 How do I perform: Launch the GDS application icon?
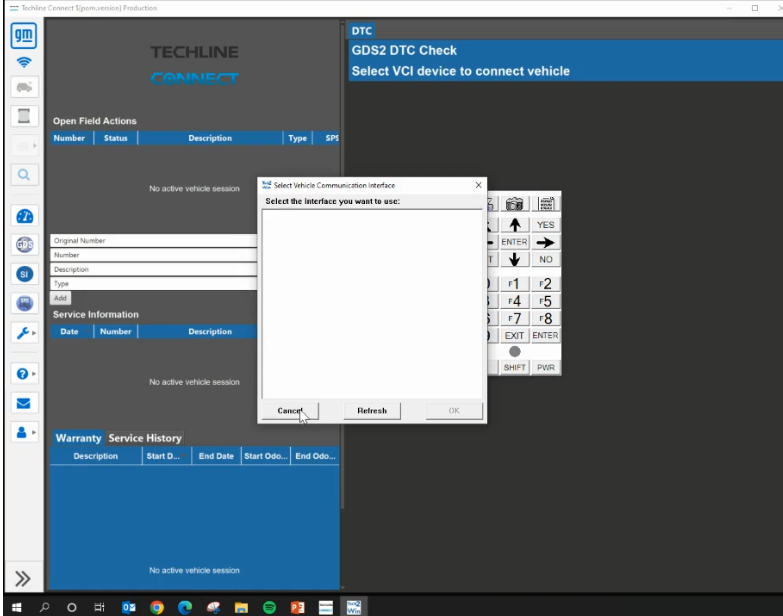click(24, 245)
